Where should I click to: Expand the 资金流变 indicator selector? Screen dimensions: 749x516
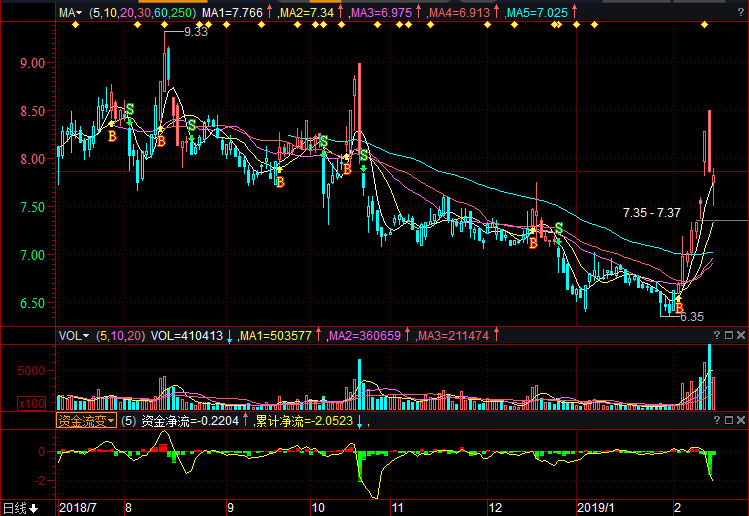pyautogui.click(x=85, y=421)
